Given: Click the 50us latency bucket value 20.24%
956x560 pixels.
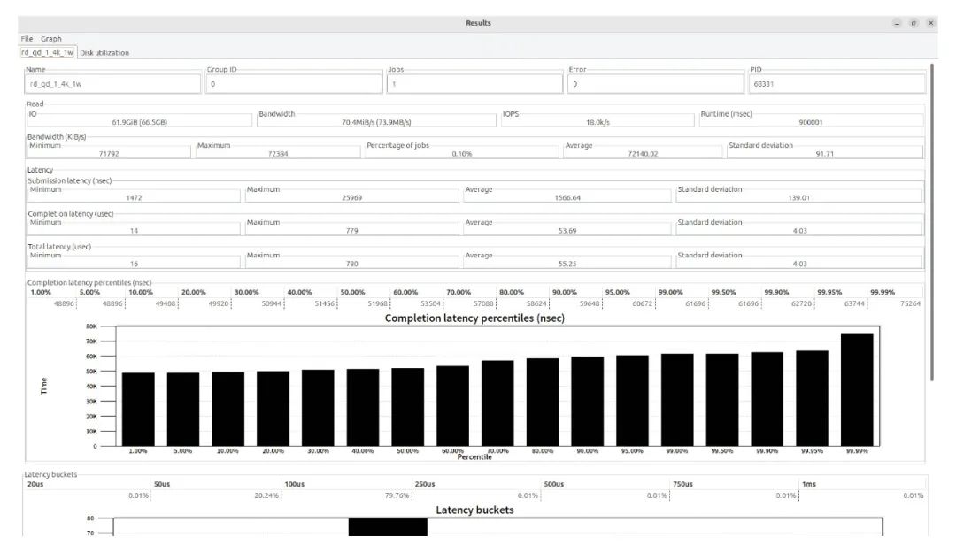Looking at the screenshot, I should pyautogui.click(x=266, y=496).
